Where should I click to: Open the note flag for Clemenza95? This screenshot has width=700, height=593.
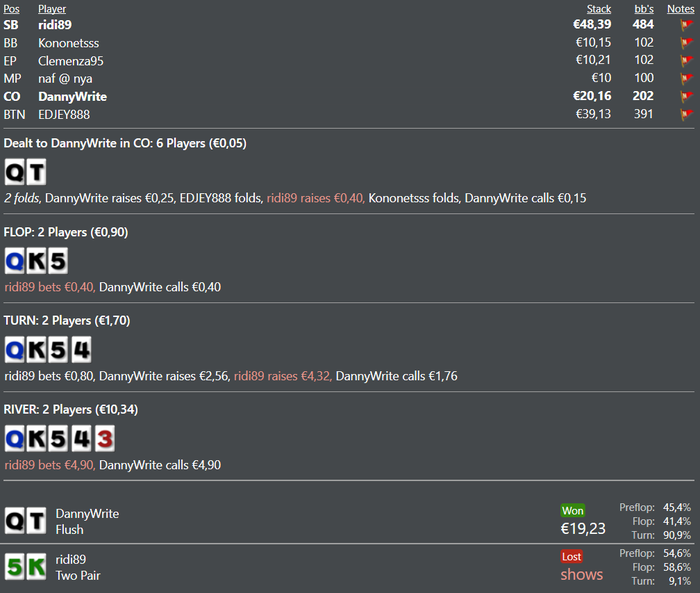(686, 61)
